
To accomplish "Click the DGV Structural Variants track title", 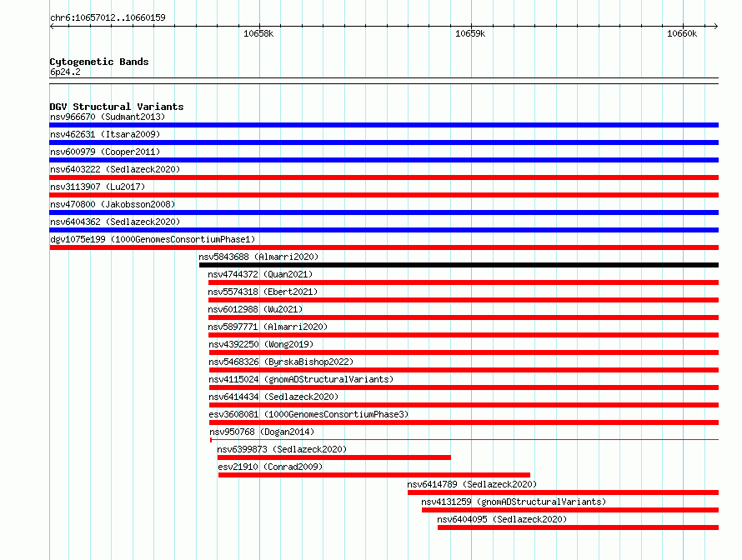I will click(x=117, y=107).
